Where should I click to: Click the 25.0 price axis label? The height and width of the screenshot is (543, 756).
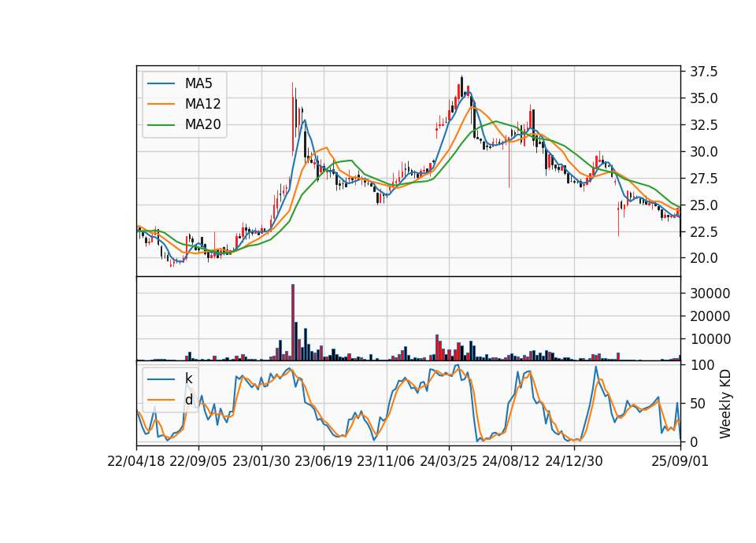[703, 205]
